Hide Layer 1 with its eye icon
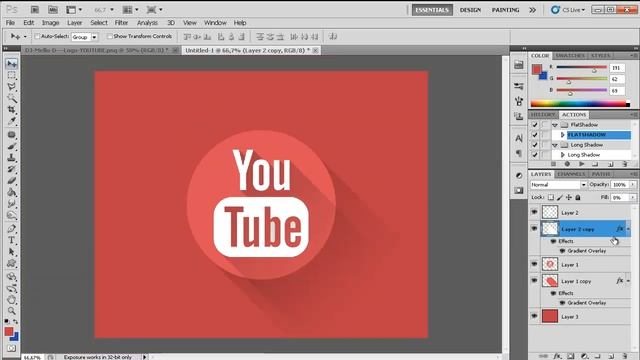 (x=534, y=264)
